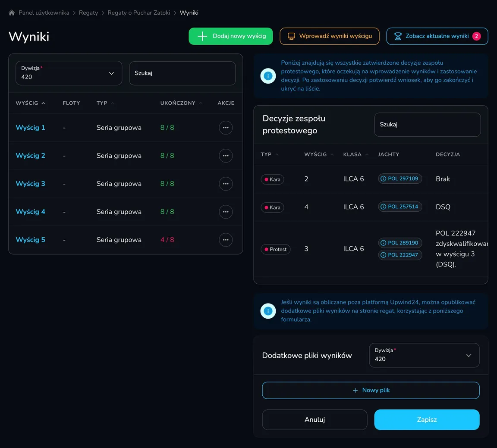497x448 pixels.
Task: Open yacht POL 222947 chip
Action: tap(400, 255)
